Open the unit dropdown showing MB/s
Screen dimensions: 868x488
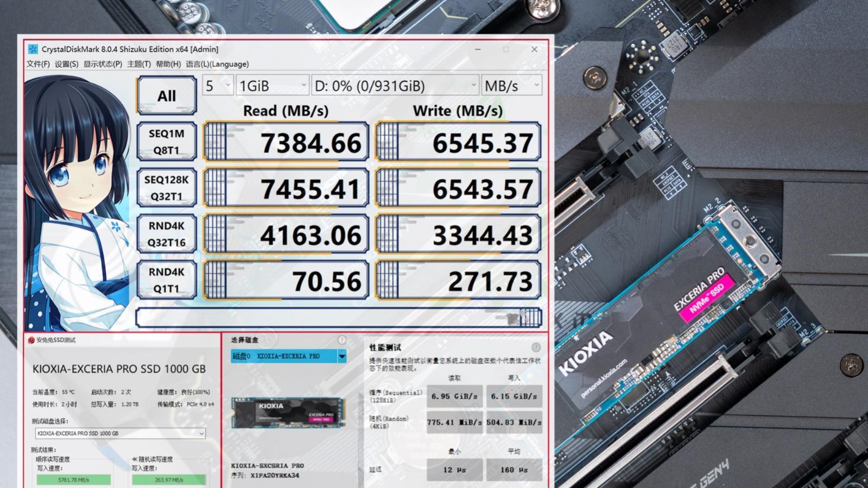point(511,86)
